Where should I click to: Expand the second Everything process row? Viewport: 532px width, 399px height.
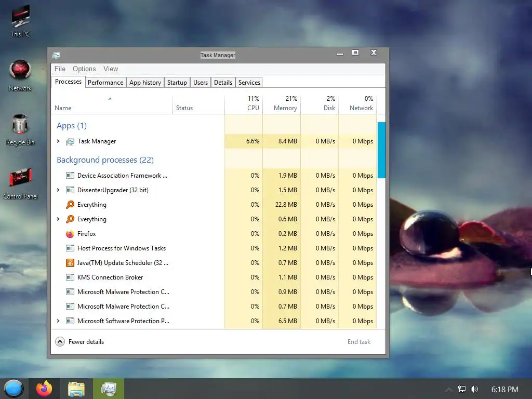click(x=58, y=219)
